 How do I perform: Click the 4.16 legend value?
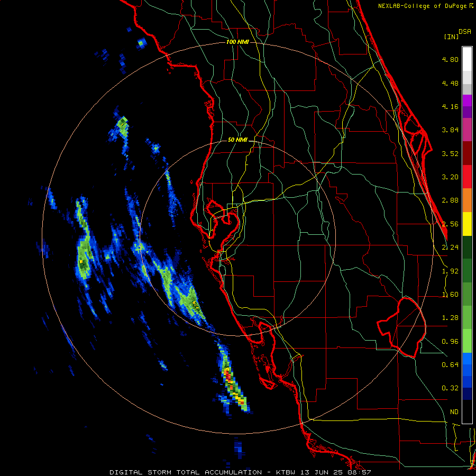point(450,106)
